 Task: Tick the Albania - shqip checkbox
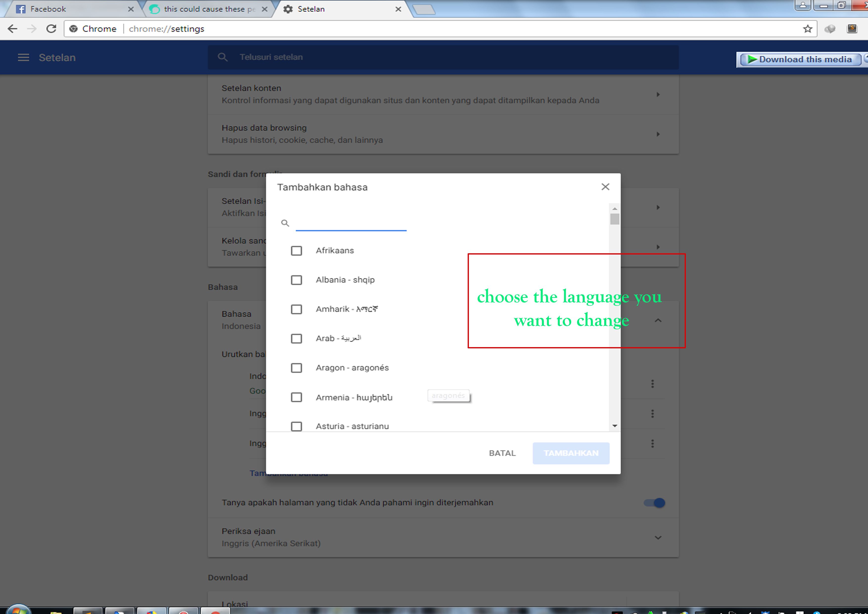296,280
